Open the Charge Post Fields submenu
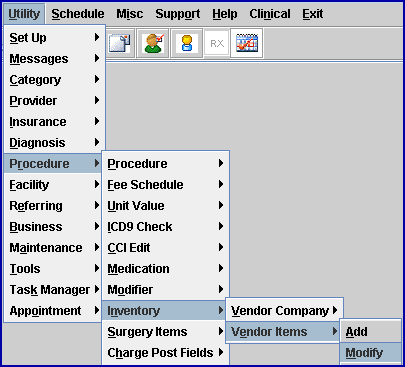 (x=166, y=353)
